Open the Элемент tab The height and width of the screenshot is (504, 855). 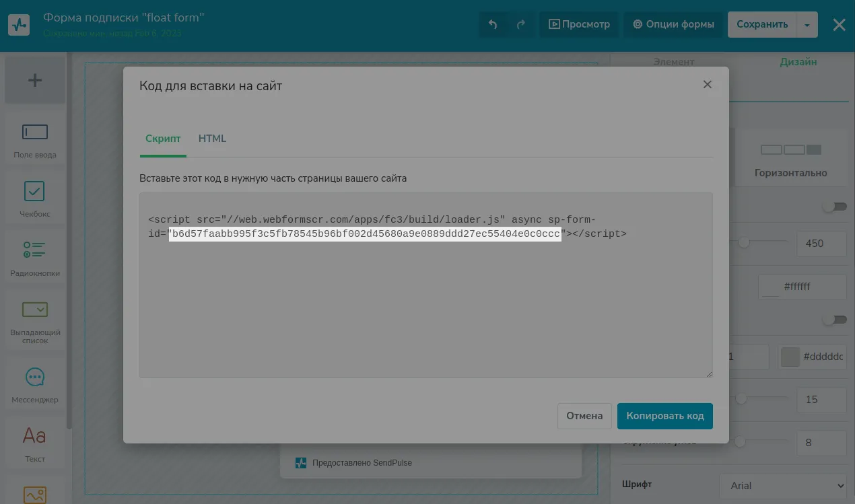[674, 62]
